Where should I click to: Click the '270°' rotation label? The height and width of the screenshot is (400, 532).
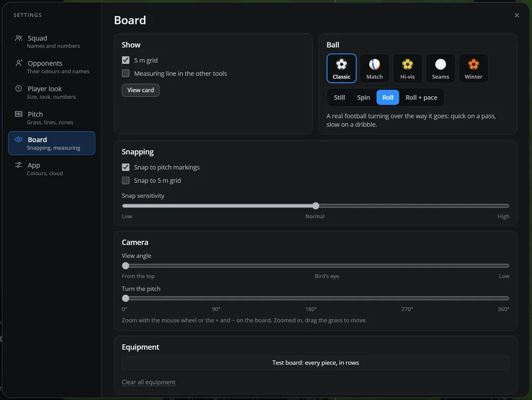pyautogui.click(x=407, y=309)
